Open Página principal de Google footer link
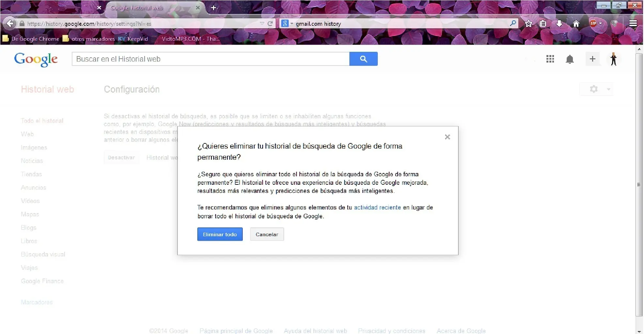644x334 pixels. [236, 331]
